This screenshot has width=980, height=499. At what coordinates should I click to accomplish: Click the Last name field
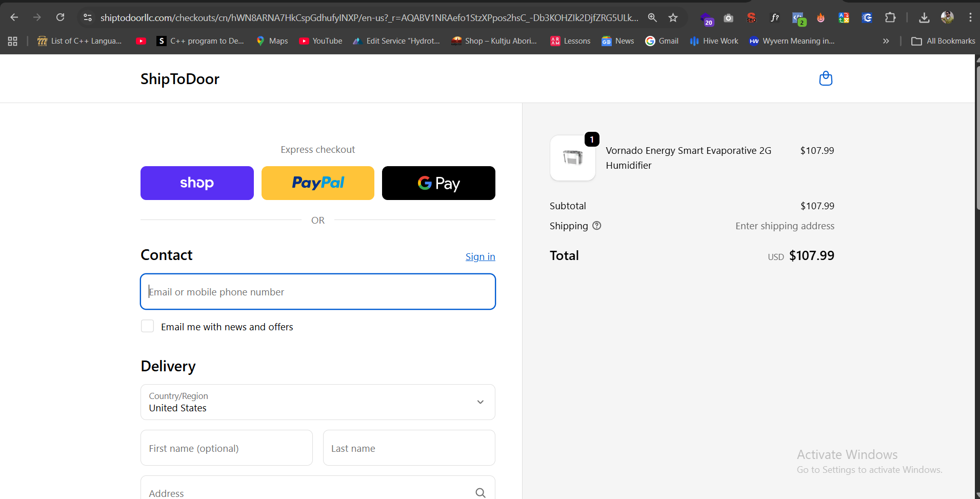(x=409, y=448)
